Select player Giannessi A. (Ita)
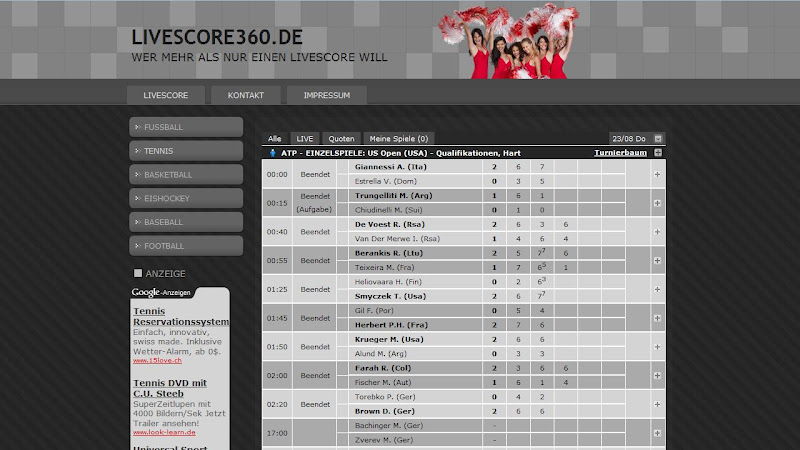 pos(390,167)
